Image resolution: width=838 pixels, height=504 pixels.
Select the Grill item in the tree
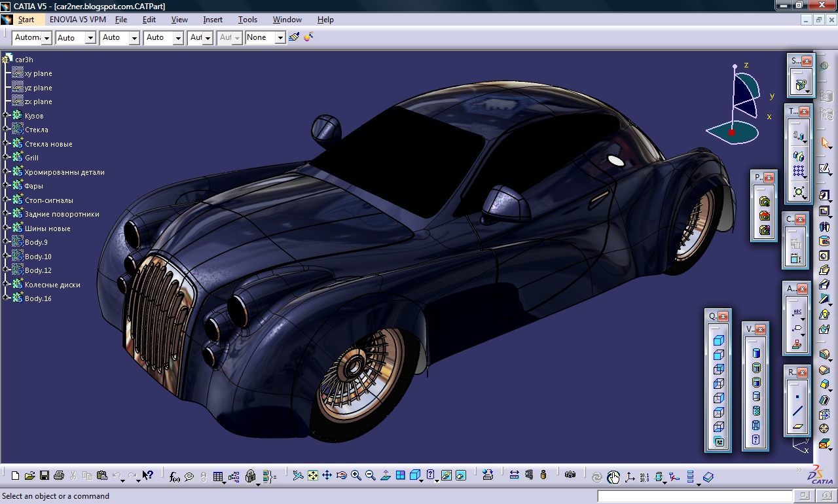point(31,158)
